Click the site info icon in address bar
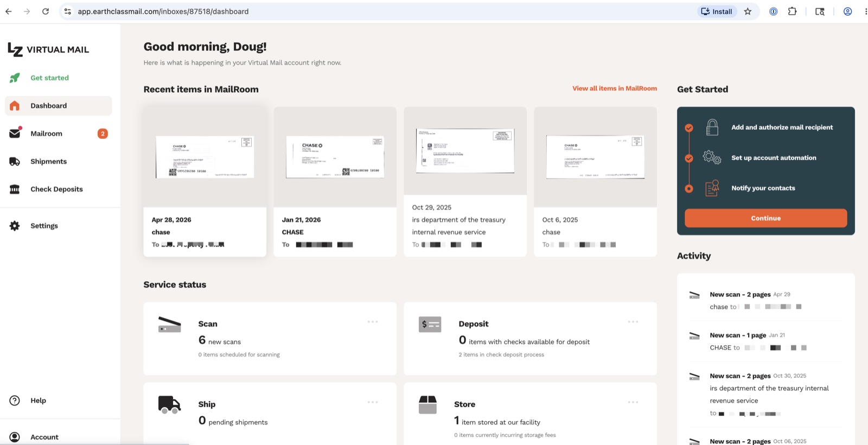The height and width of the screenshot is (445, 868). [67, 11]
